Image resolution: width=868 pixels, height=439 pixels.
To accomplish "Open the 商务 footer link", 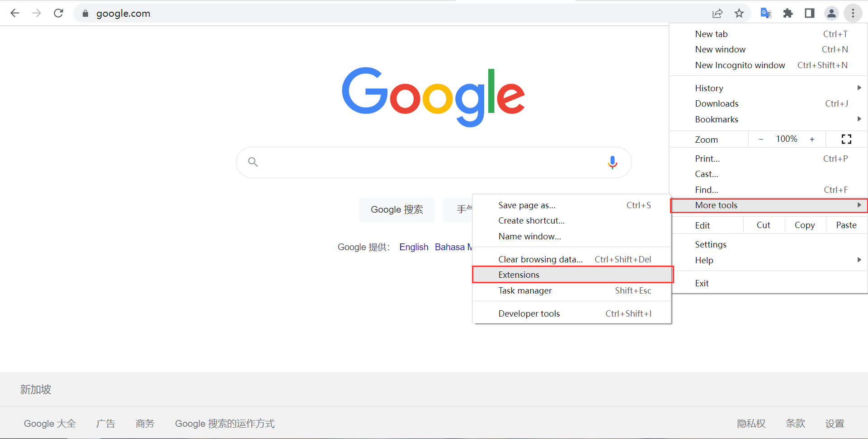I will [x=145, y=424].
